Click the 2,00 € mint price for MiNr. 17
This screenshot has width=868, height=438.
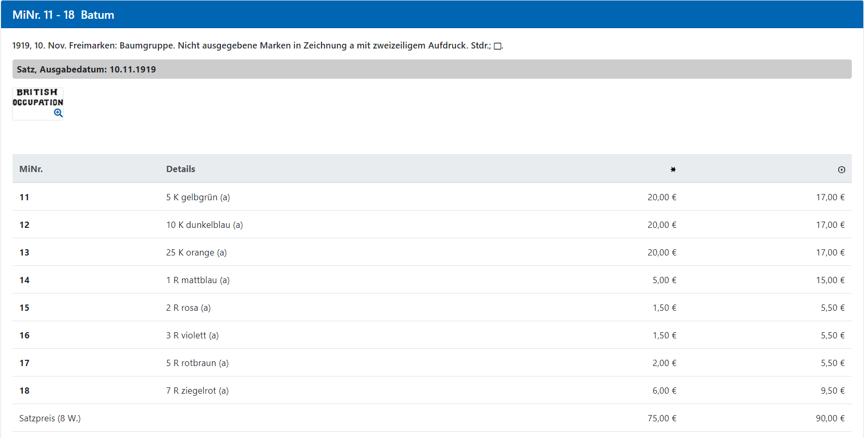click(x=664, y=363)
